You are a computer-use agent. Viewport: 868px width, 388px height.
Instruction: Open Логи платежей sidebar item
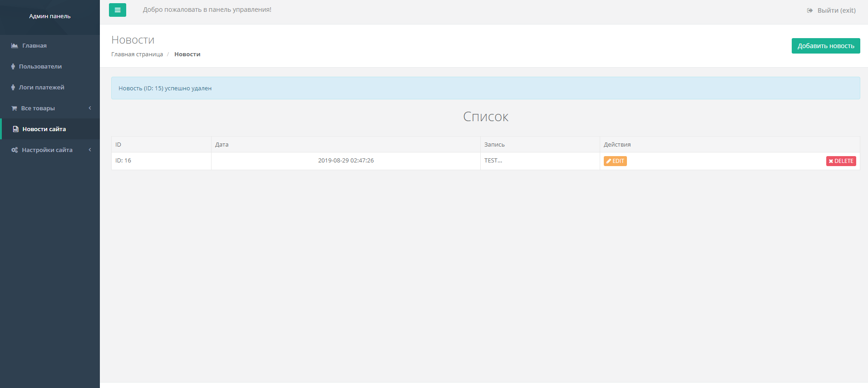tap(42, 88)
